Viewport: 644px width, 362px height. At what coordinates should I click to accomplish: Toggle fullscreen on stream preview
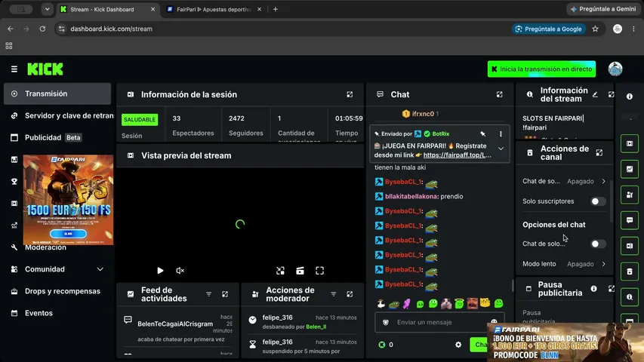tap(319, 271)
